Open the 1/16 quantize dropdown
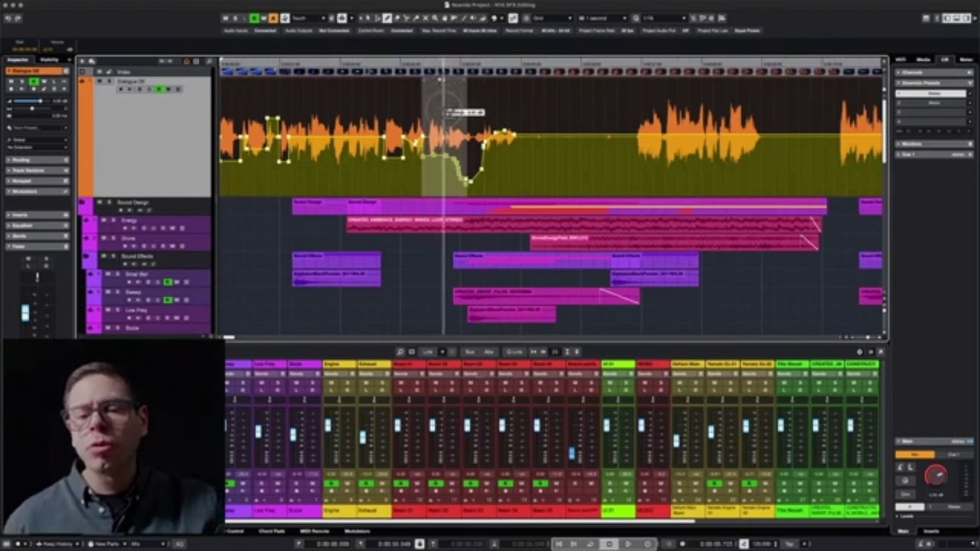 [x=664, y=18]
